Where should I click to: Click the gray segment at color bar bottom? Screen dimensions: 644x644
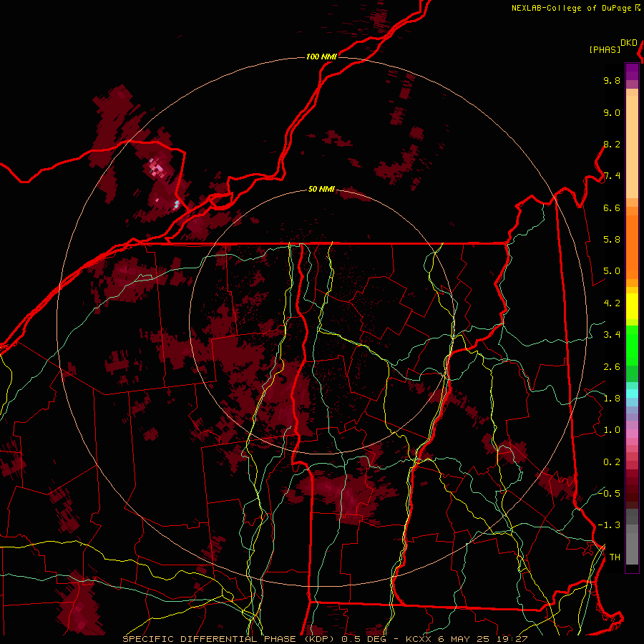(632, 545)
